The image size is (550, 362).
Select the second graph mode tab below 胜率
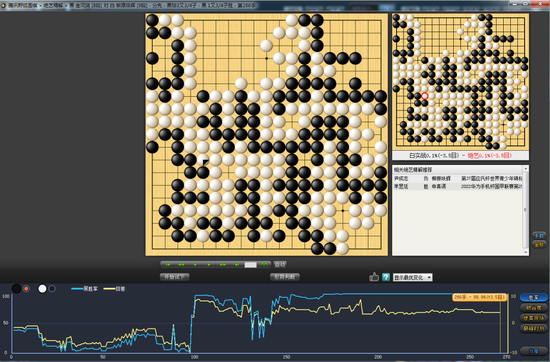point(534,308)
